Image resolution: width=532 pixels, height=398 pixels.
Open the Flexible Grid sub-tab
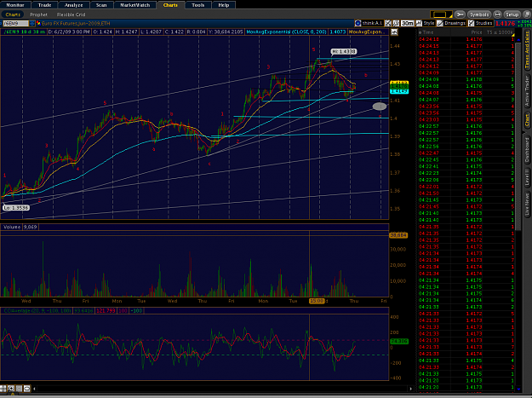71,14
